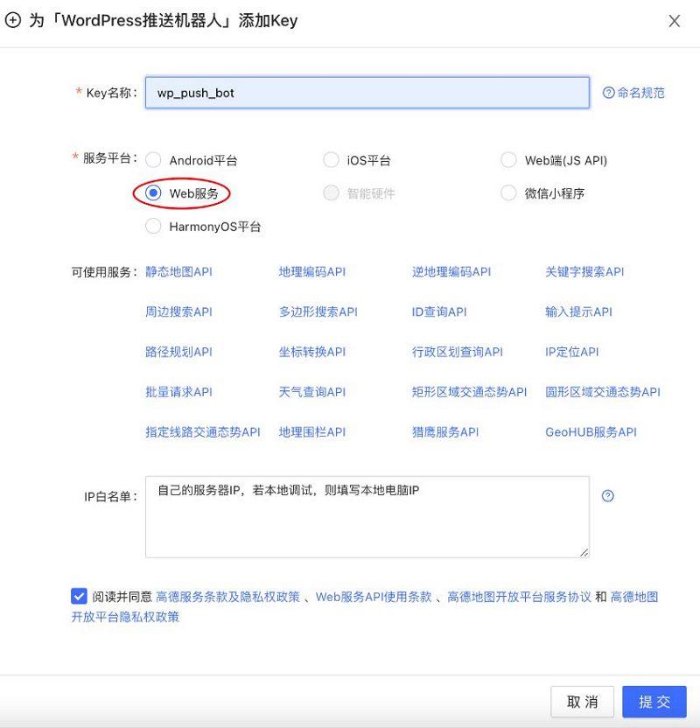
Task: Open the 指定线路交通态势API link
Action: click(203, 431)
